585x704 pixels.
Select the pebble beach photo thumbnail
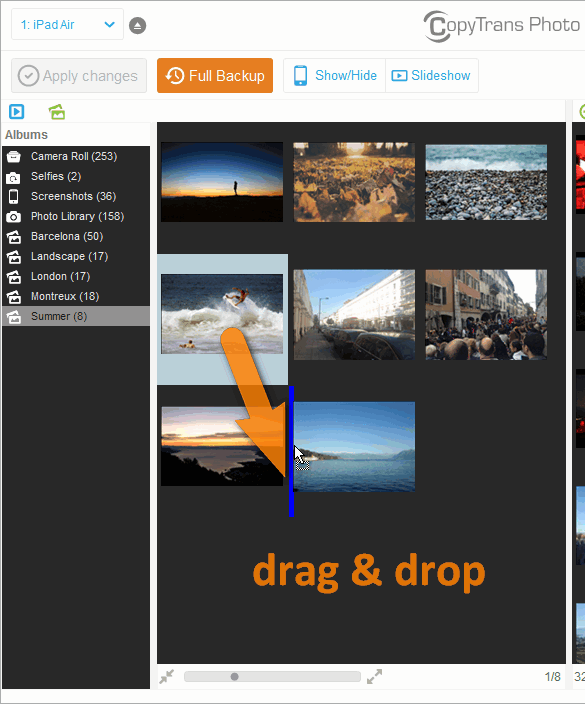pos(486,182)
